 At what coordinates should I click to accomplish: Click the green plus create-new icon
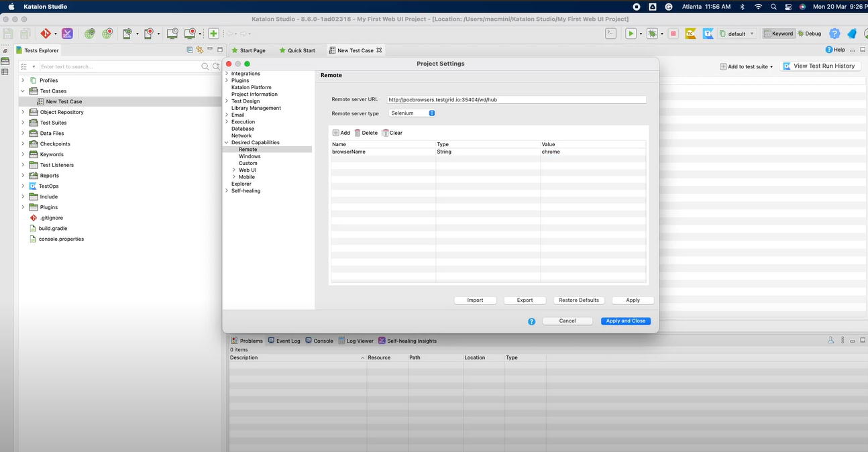tap(213, 34)
